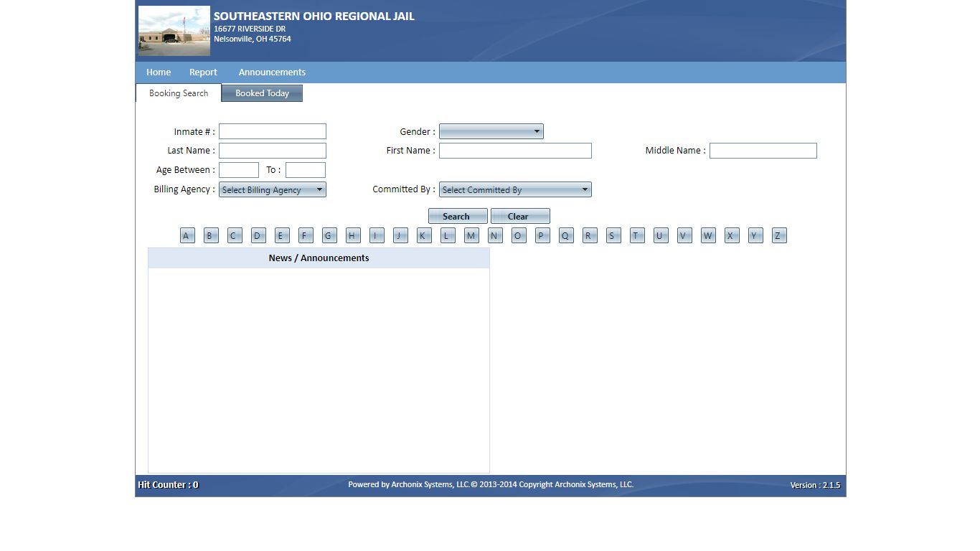Click the Nelsonville, OH 45764 address line
The height and width of the screenshot is (551, 980).
coord(253,39)
